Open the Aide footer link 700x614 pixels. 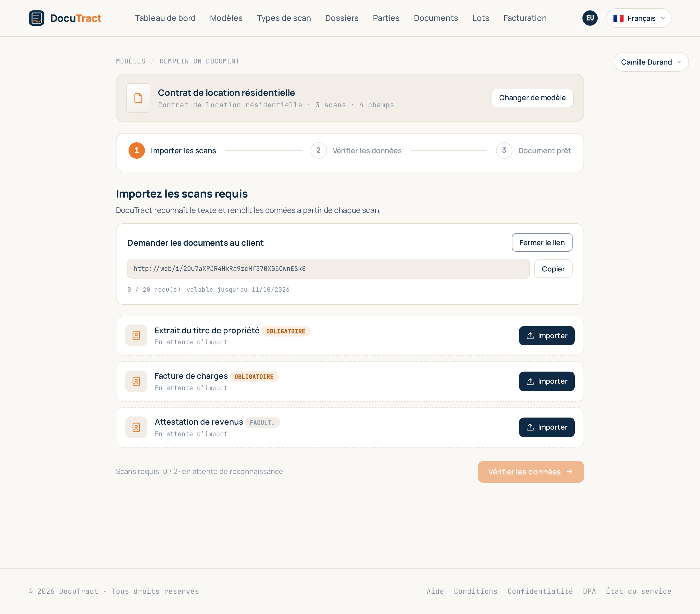coord(435,591)
